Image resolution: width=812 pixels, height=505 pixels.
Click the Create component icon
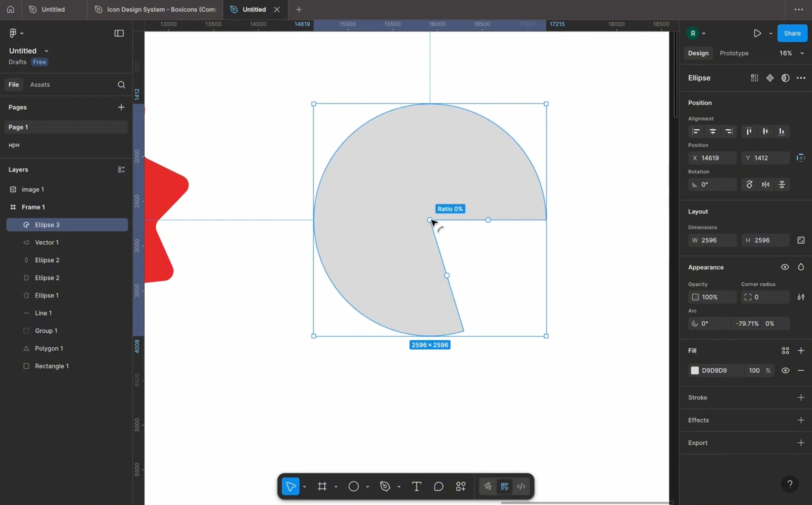pos(770,78)
